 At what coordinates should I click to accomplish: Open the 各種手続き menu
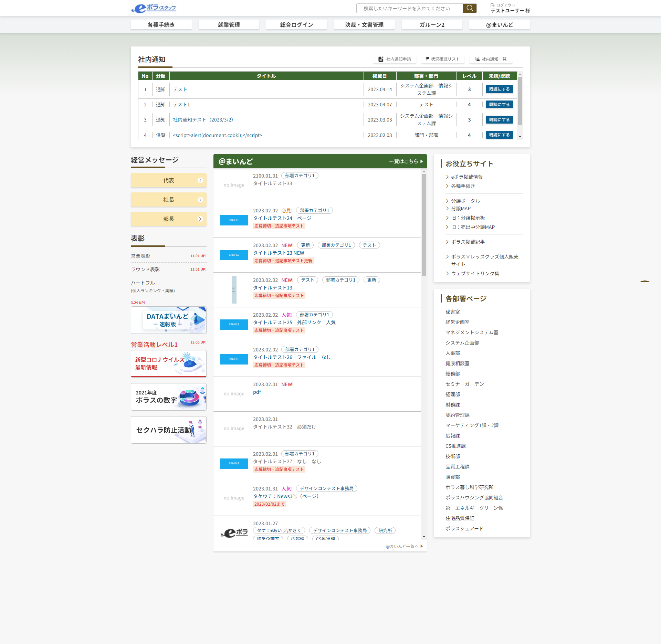pos(161,25)
